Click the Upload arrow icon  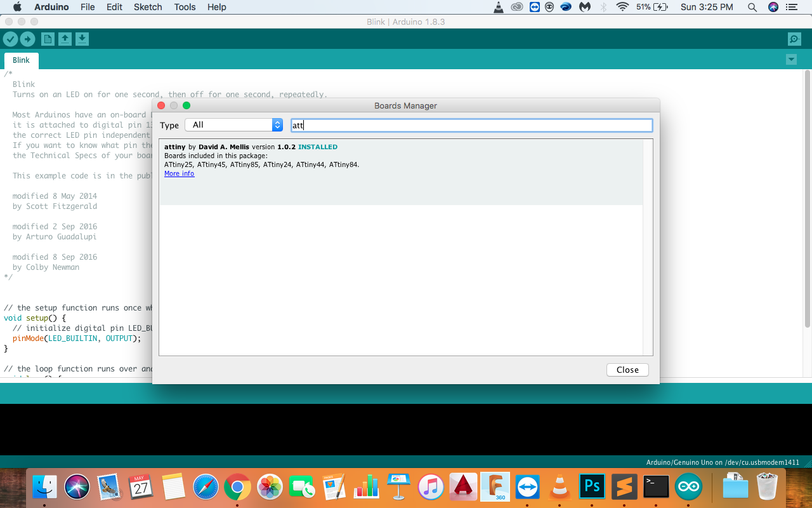tap(27, 39)
